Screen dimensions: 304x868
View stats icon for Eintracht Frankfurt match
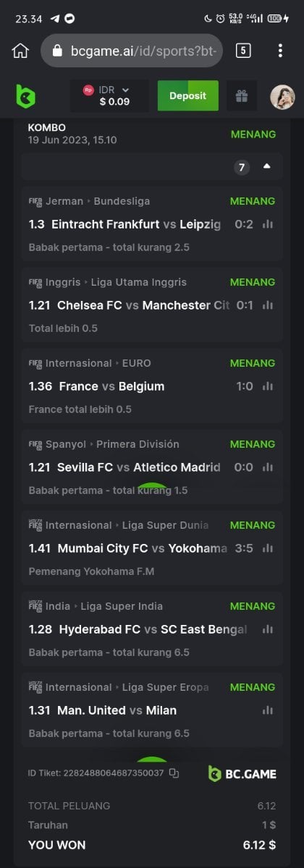pos(268,224)
